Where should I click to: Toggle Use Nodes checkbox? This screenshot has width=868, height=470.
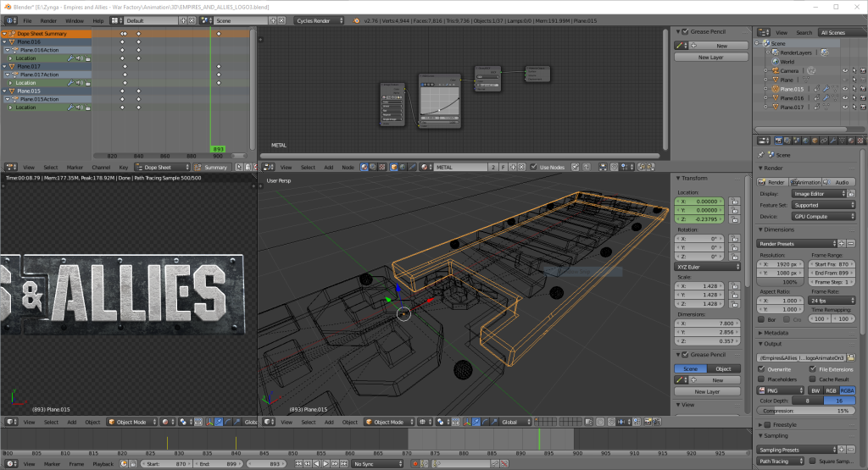[533, 167]
